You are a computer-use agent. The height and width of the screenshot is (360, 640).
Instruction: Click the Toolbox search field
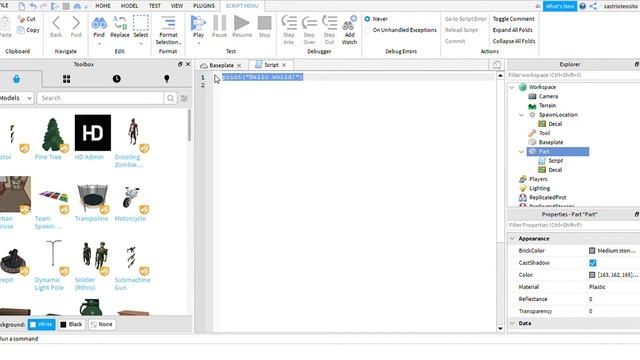click(x=100, y=98)
